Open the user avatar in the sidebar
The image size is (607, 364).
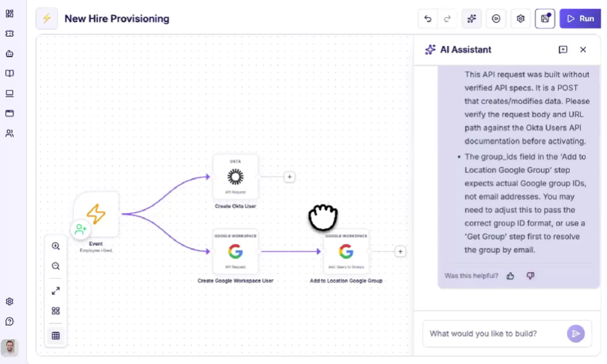pos(9,347)
